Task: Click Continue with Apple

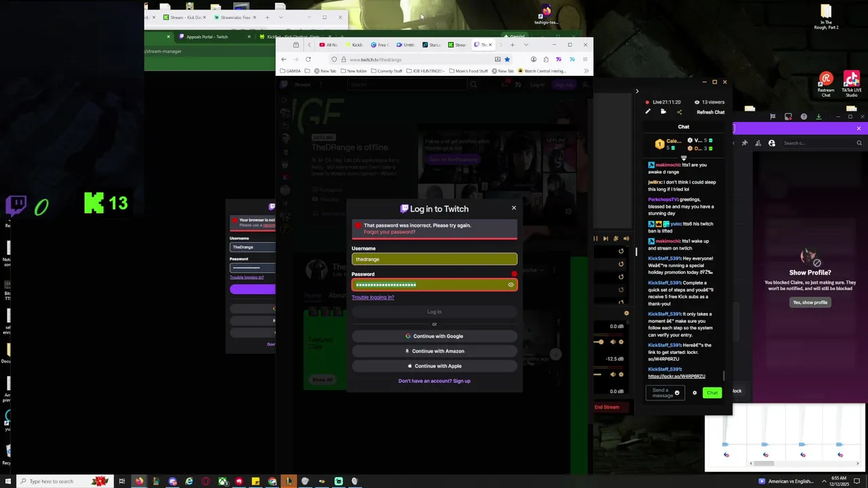Action: 434,366
